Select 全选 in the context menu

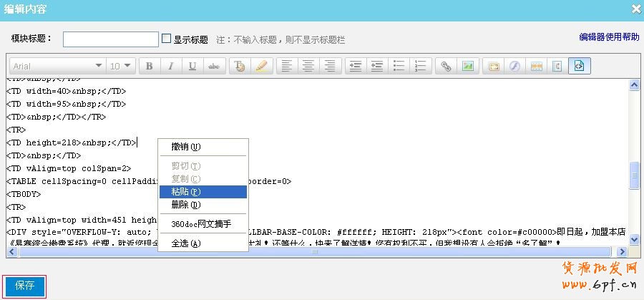click(185, 243)
